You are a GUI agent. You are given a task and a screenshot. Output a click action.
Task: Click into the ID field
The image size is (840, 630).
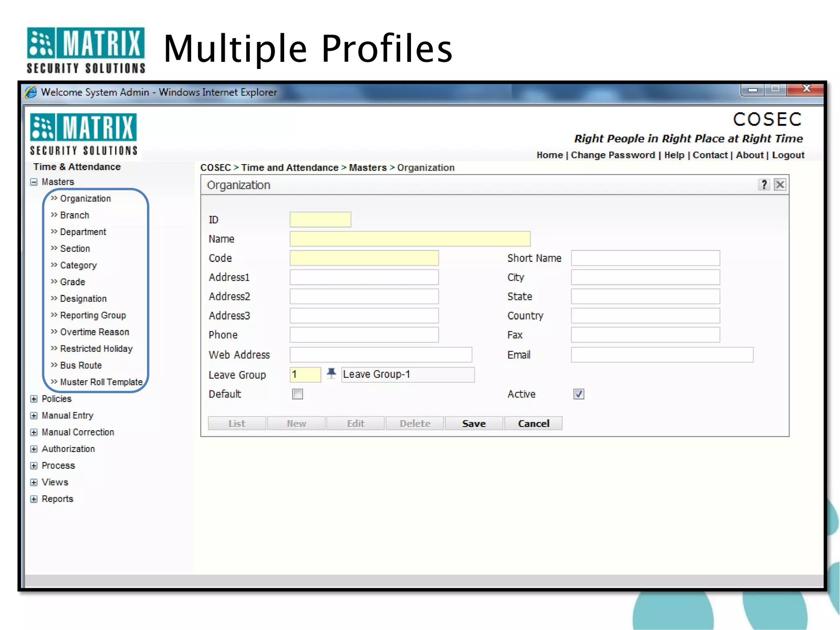(320, 219)
